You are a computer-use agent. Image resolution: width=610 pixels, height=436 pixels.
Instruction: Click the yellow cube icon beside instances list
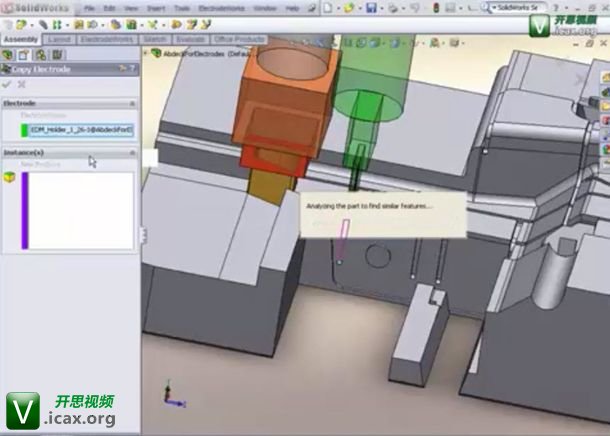9,177
